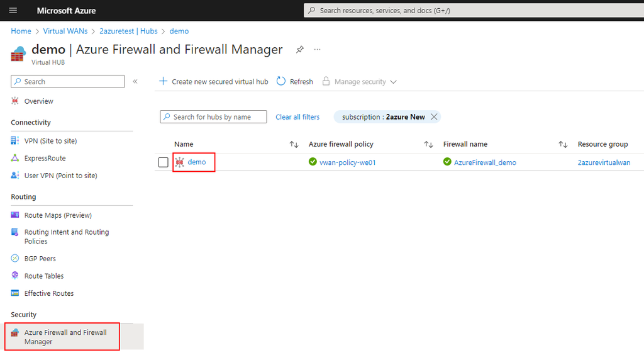Click the Azure Firewall sidebar icon
644x355 pixels.
tap(15, 332)
